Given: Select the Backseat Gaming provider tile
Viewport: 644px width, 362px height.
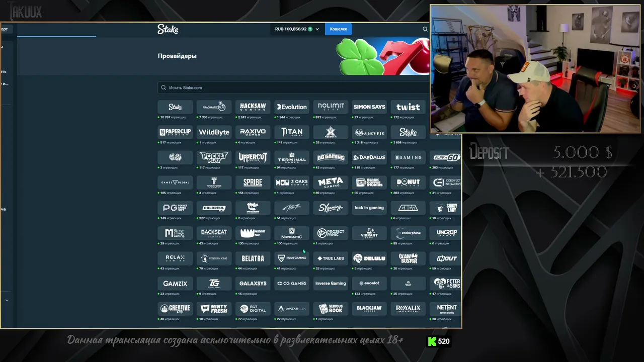Looking at the screenshot, I should click(214, 233).
